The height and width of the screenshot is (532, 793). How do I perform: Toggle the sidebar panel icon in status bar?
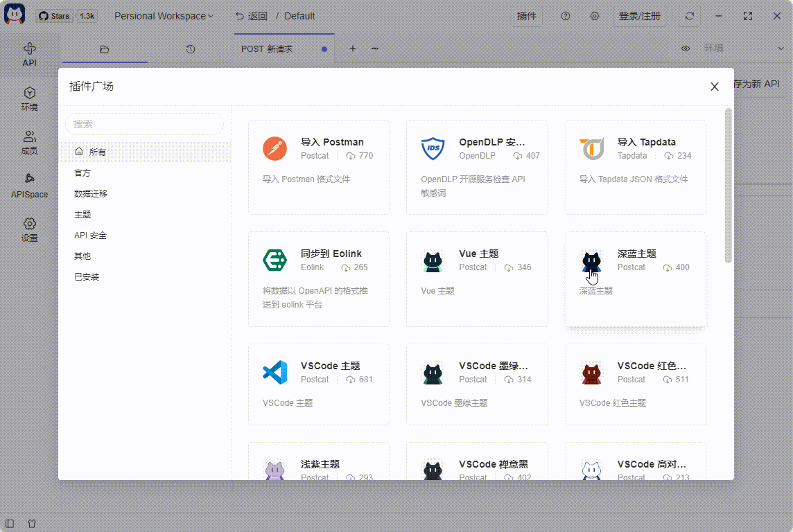click(10, 524)
